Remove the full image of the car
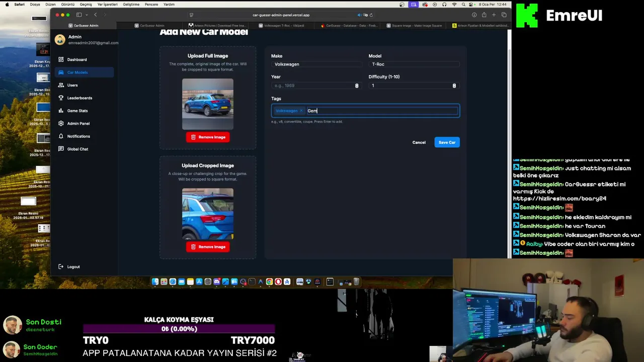The height and width of the screenshot is (362, 644). (208, 137)
